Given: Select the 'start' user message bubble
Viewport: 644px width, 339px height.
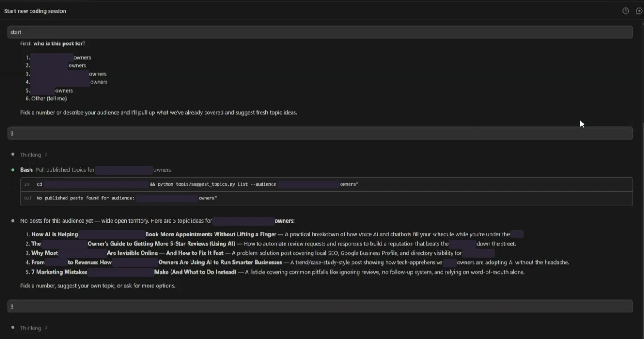Looking at the screenshot, I should pos(320,32).
